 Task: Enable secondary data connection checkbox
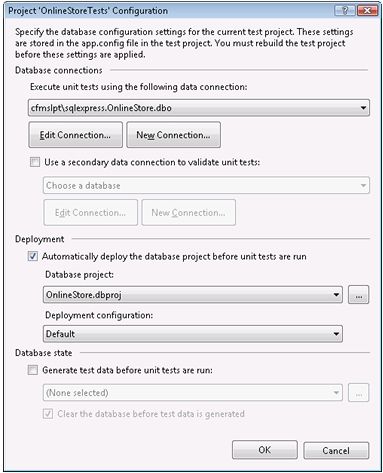click(35, 162)
